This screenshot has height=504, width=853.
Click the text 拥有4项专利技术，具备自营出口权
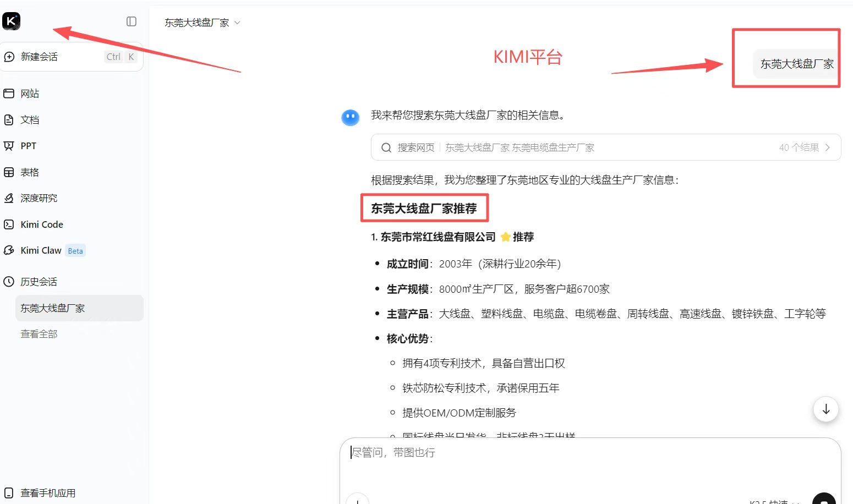(484, 363)
